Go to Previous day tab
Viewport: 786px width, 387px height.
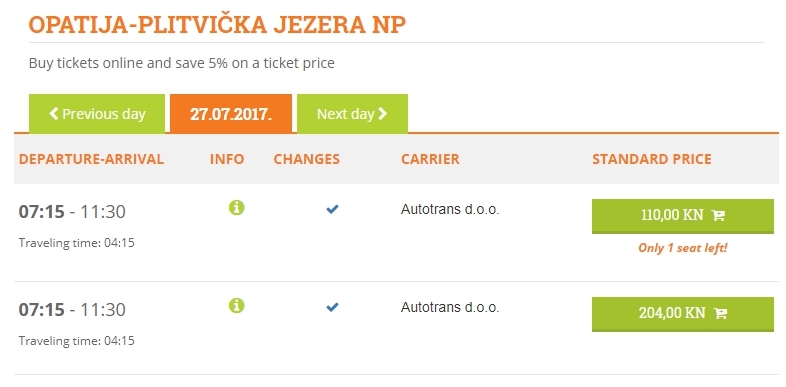97,114
